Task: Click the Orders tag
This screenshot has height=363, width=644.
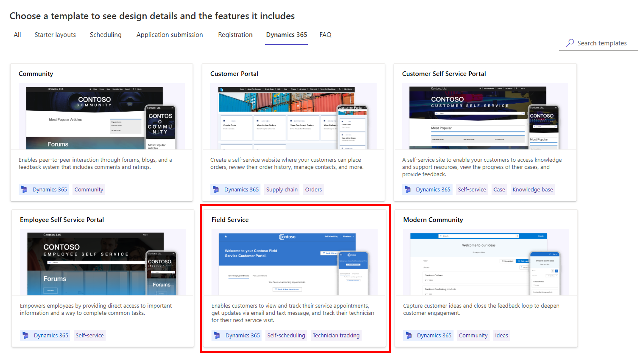Action: pos(313,189)
